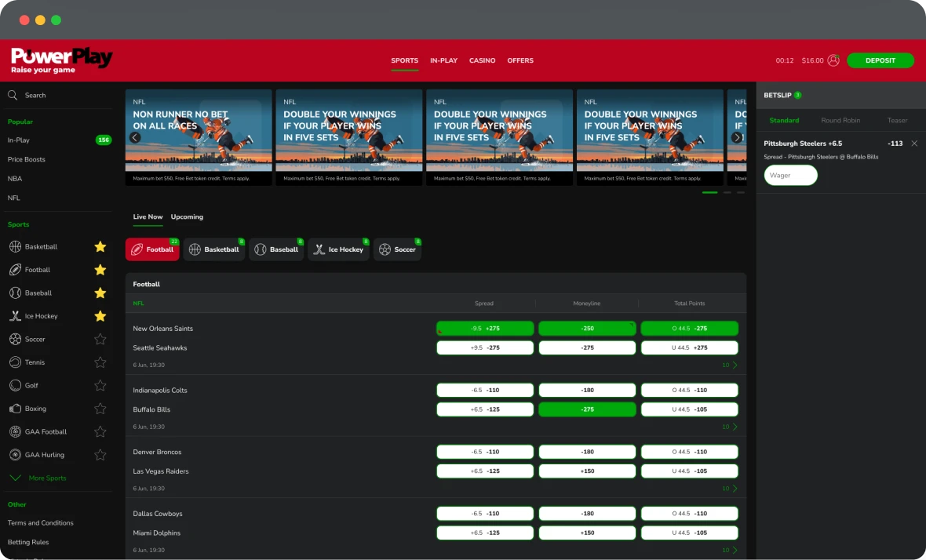Open the user account profile icon
926x560 pixels.
tap(833, 60)
